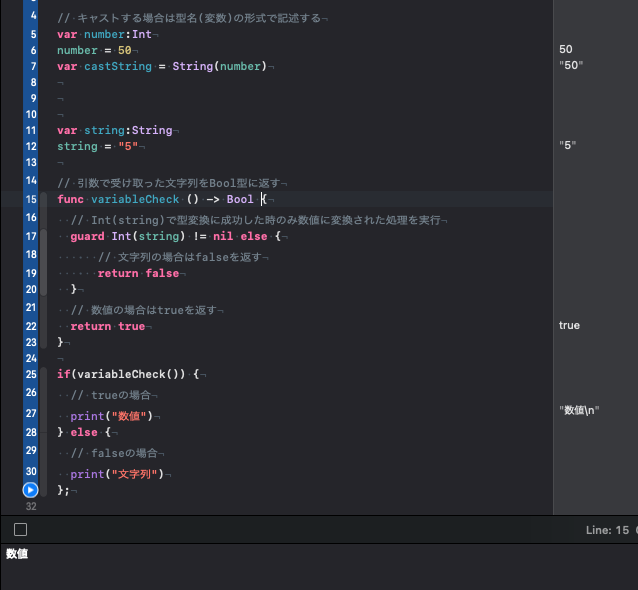Click line number 12 in the gutter
This screenshot has height=590, width=638.
[x=31, y=146]
